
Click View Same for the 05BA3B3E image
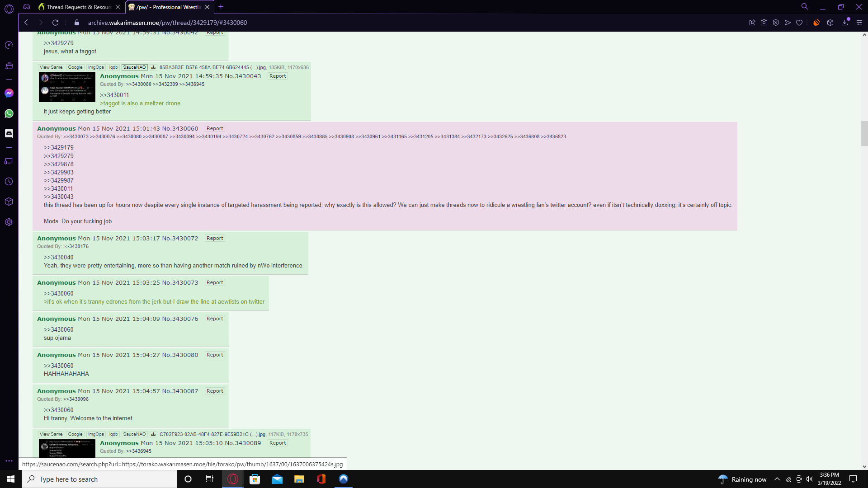point(51,67)
